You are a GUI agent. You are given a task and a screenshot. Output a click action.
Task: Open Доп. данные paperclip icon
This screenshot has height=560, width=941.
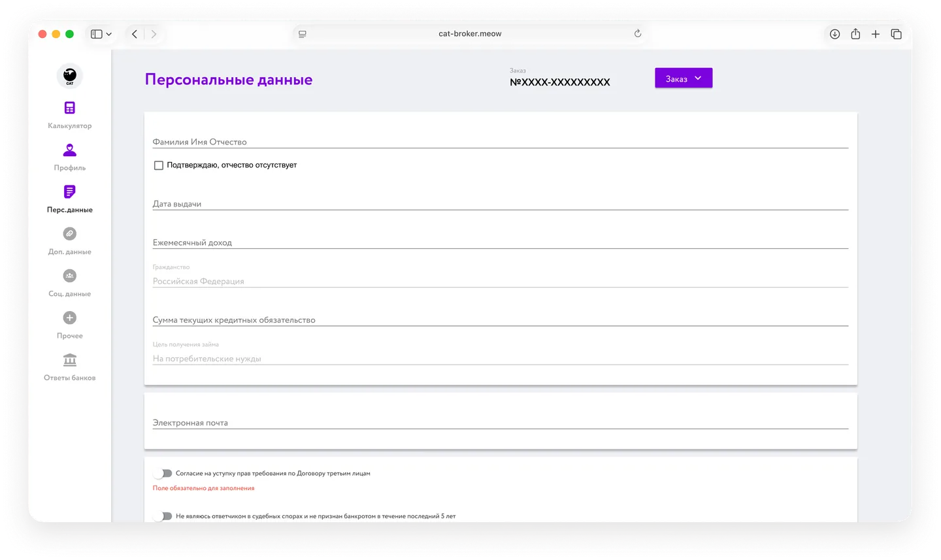tap(70, 234)
